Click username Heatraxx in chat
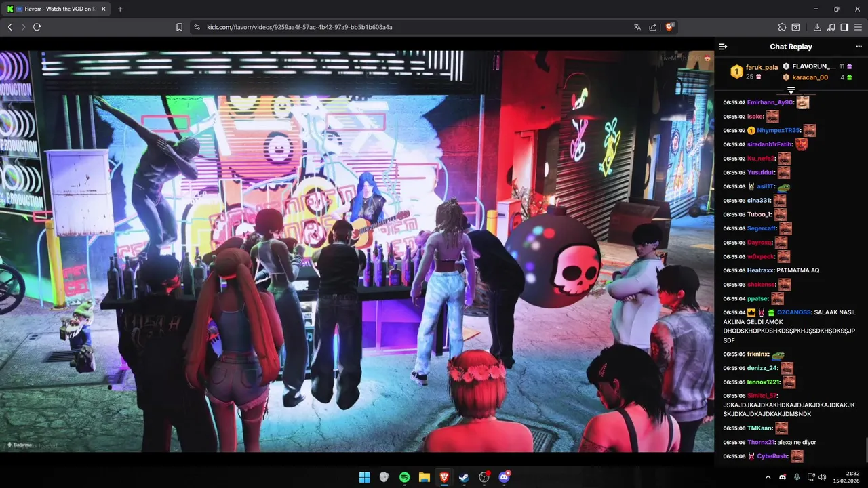Image resolution: width=868 pixels, height=488 pixels. tap(761, 270)
